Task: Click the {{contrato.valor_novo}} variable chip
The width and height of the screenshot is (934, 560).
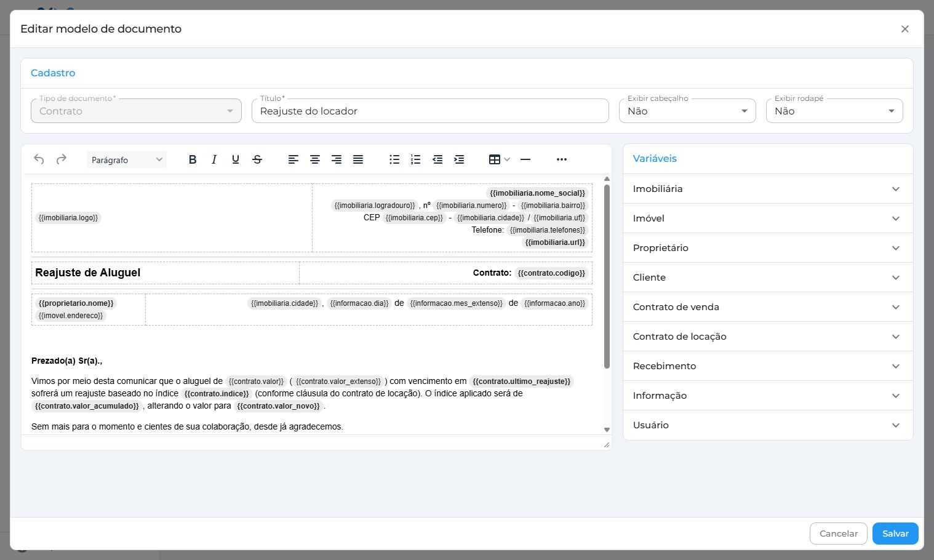Action: [279, 406]
